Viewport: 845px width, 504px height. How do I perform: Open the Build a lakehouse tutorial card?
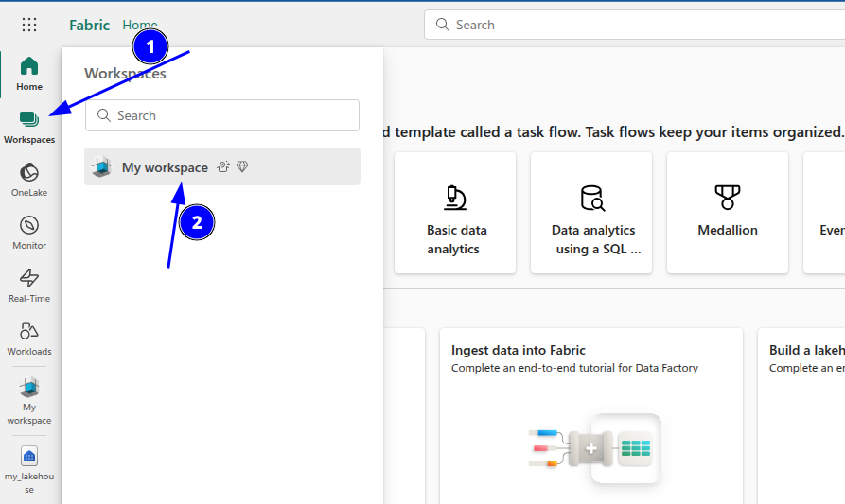[801, 416]
